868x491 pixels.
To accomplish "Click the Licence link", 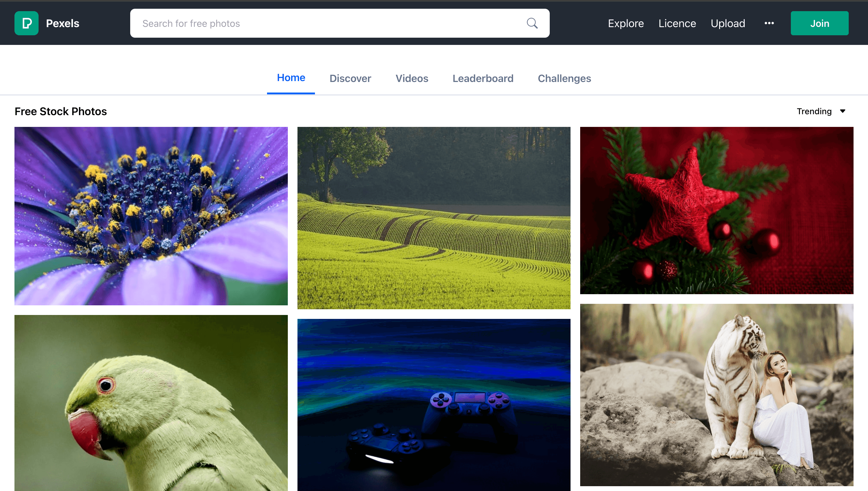I will 677,23.
